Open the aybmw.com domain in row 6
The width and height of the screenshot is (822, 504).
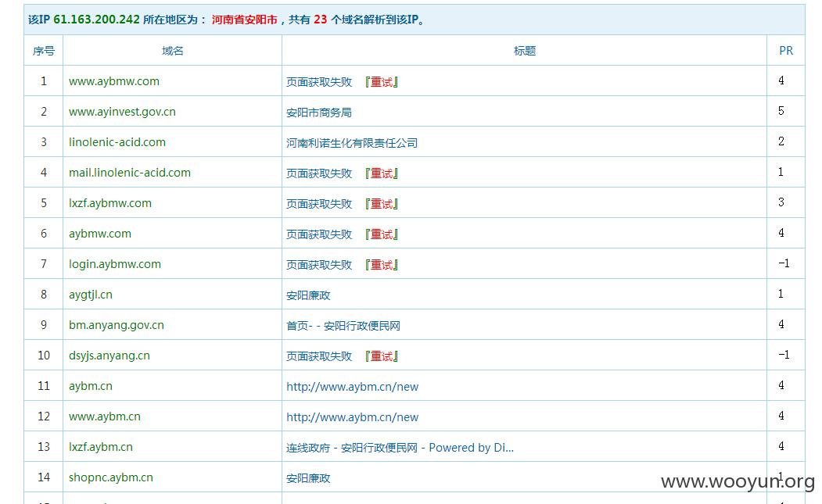coord(99,234)
